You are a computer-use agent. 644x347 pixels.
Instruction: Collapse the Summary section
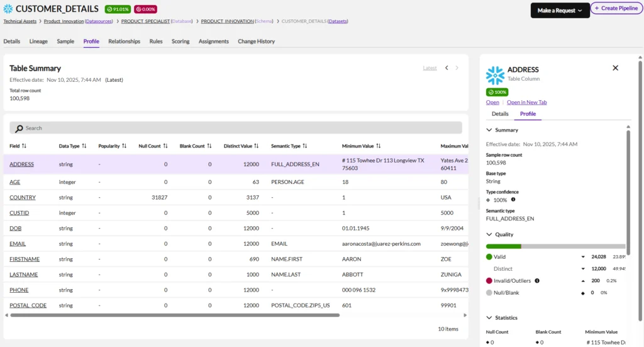point(489,130)
